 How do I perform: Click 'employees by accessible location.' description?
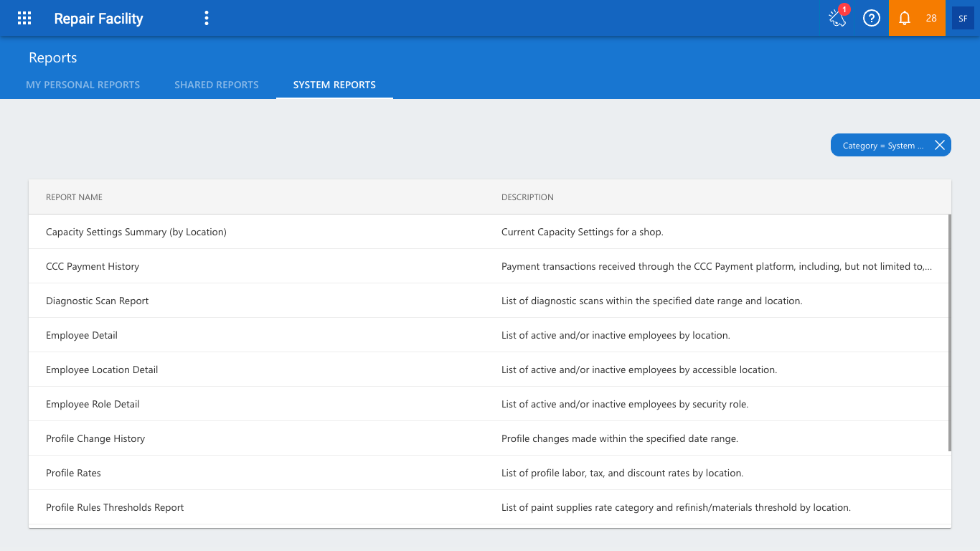pos(639,369)
